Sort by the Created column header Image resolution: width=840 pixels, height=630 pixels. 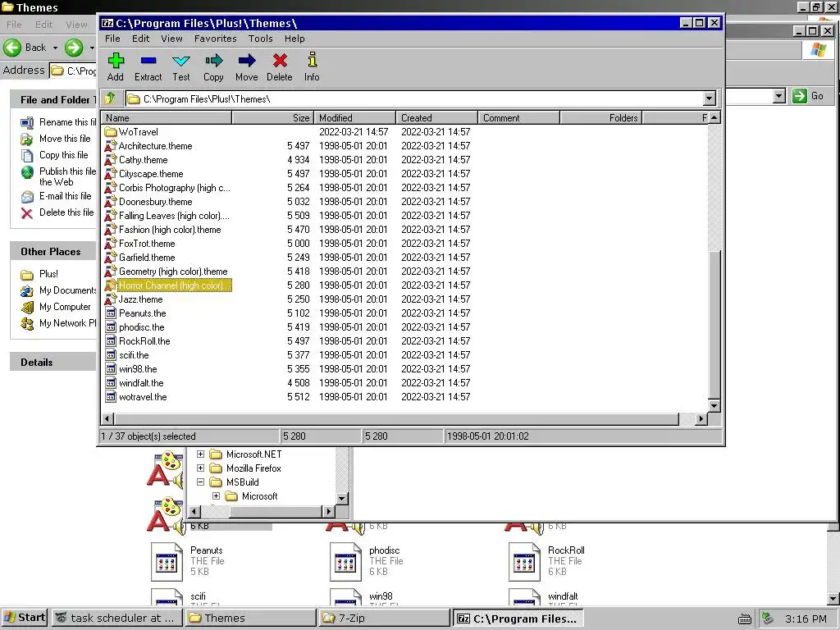436,118
